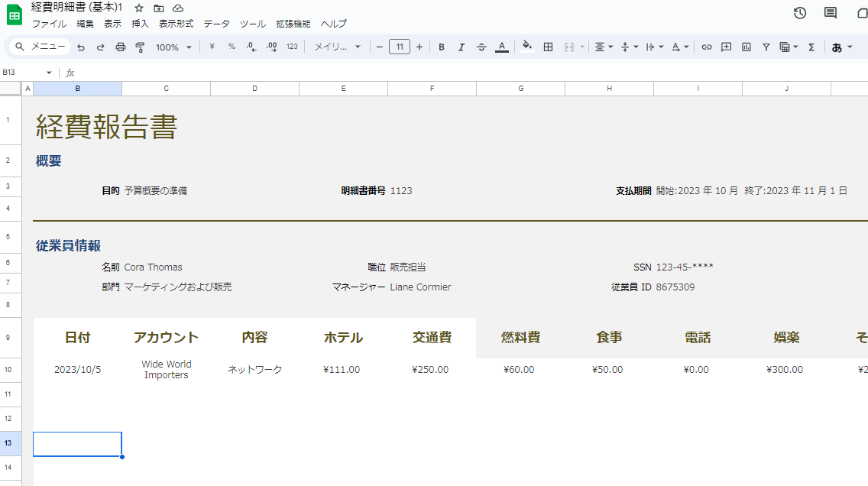
Task: Open the borders menu
Action: pos(548,47)
